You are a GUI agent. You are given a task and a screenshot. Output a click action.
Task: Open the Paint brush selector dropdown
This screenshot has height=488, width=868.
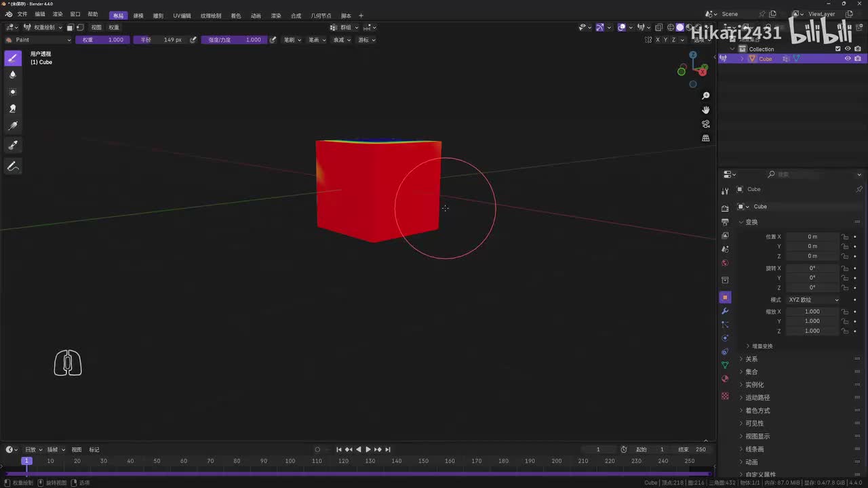tap(38, 40)
